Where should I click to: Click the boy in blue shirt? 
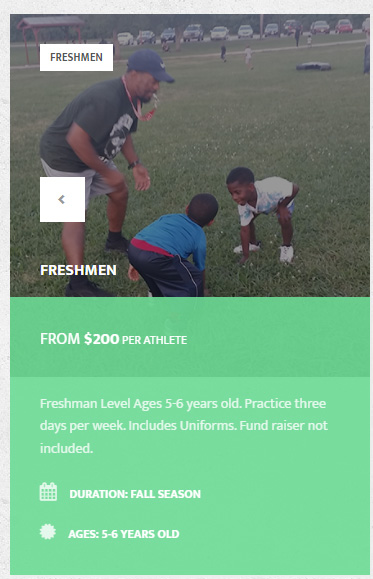pyautogui.click(x=173, y=247)
